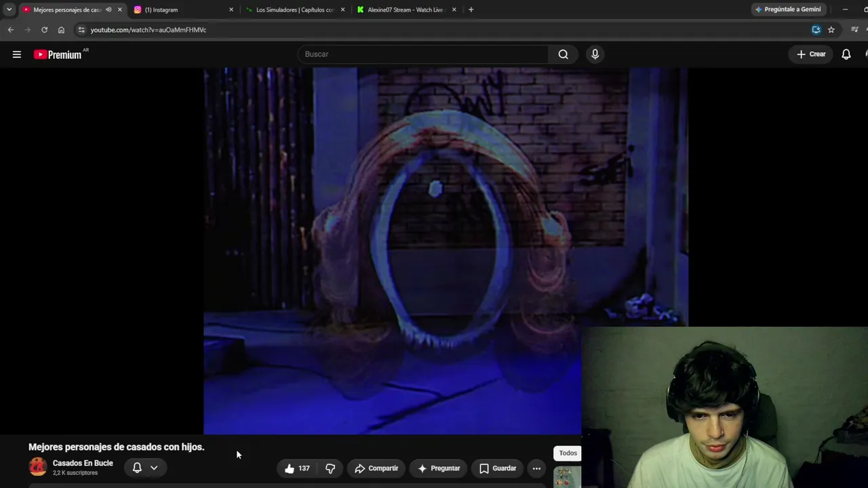Viewport: 868px width, 488px height.
Task: Click the 2,2 K suscriptores text
Action: (75, 473)
